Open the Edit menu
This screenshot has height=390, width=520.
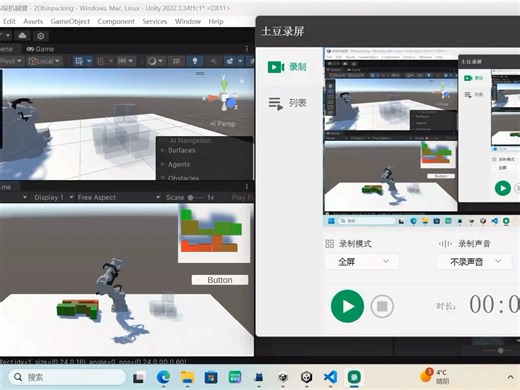9,21
